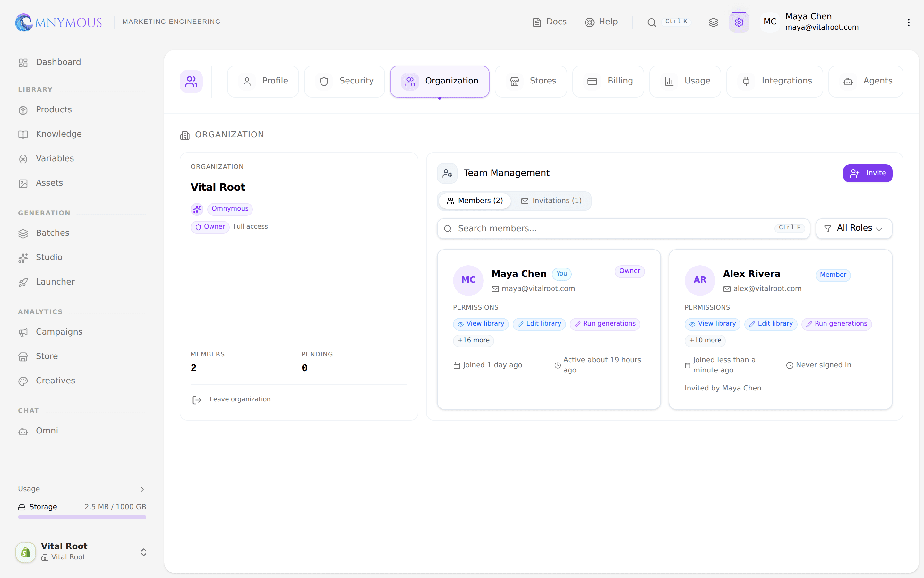Screen dimensions: 924x578
Task: Click the Omnymous logo
Action: (58, 22)
